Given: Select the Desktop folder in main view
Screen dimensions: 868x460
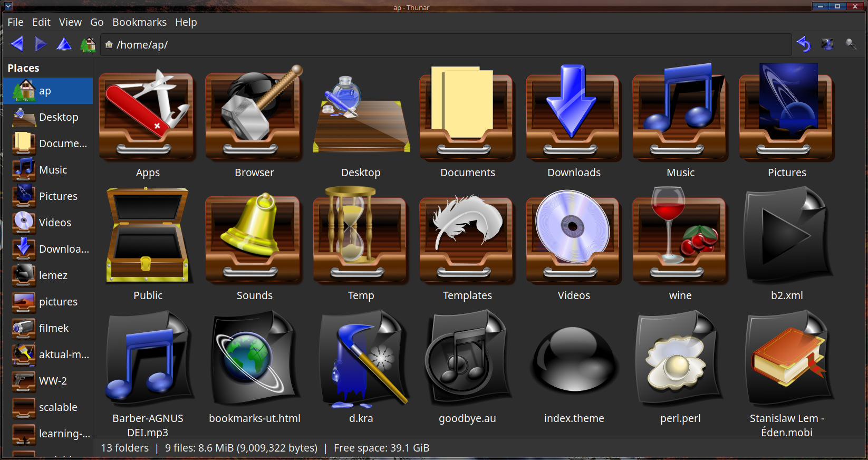Looking at the screenshot, I should tap(361, 122).
